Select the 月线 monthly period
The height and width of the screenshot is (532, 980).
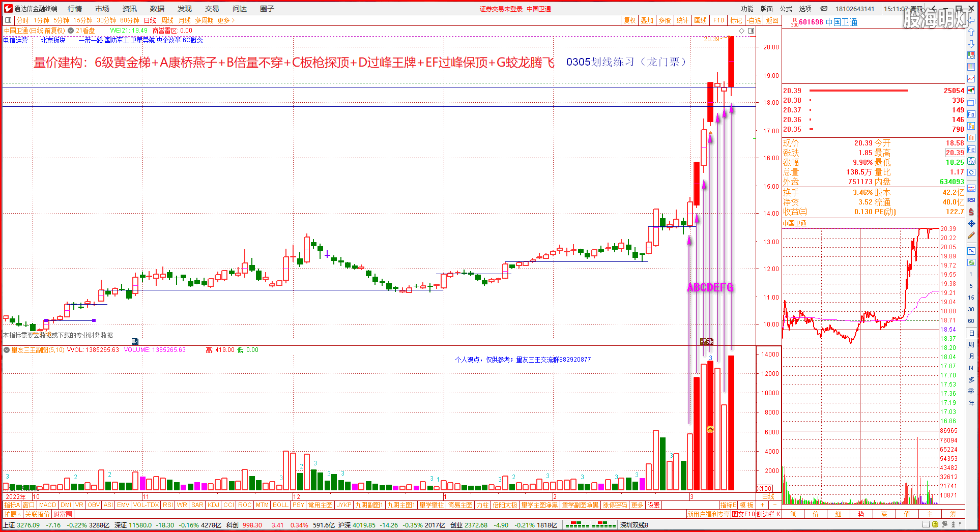[x=185, y=20]
